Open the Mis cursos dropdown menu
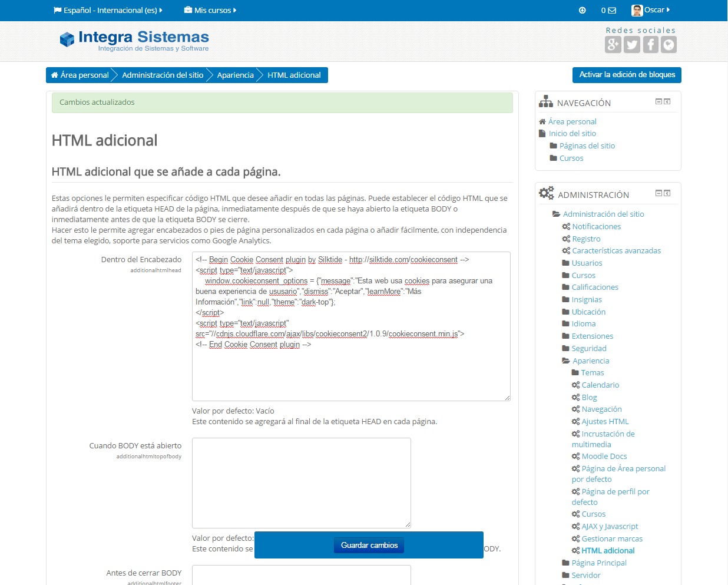The height and width of the screenshot is (585, 728). (210, 10)
